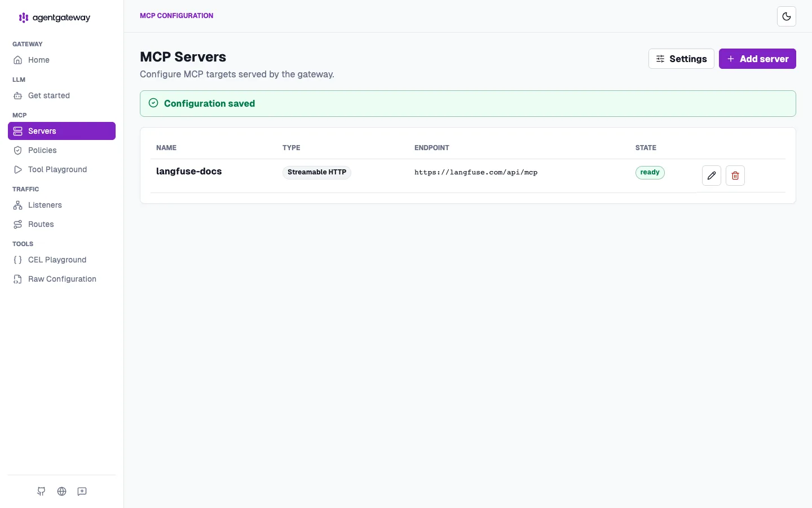Open the Home page in sidebar

pos(61,60)
